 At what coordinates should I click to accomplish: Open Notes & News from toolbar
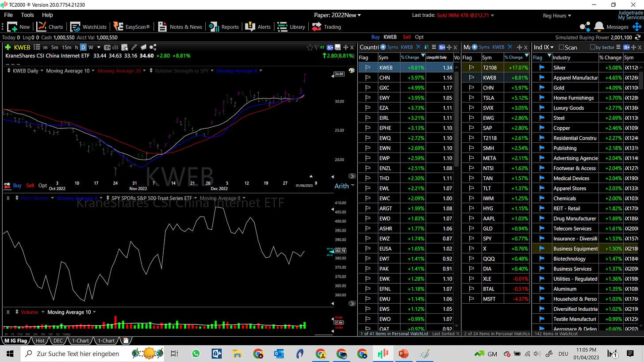coord(180,27)
